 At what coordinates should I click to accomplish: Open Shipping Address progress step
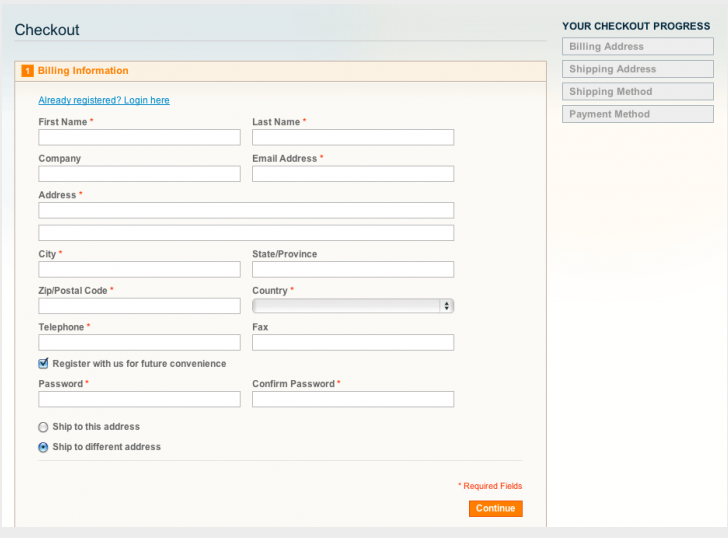[x=637, y=69]
